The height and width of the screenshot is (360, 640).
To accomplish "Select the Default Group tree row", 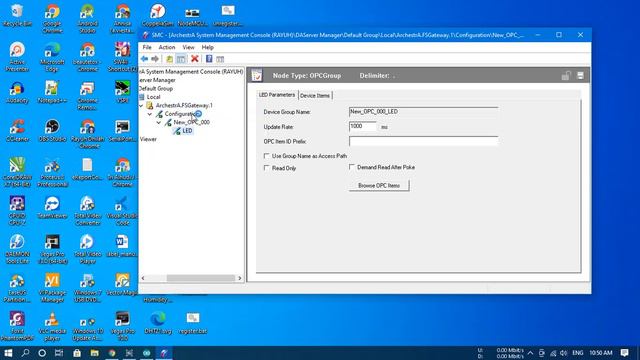I will (156, 89).
